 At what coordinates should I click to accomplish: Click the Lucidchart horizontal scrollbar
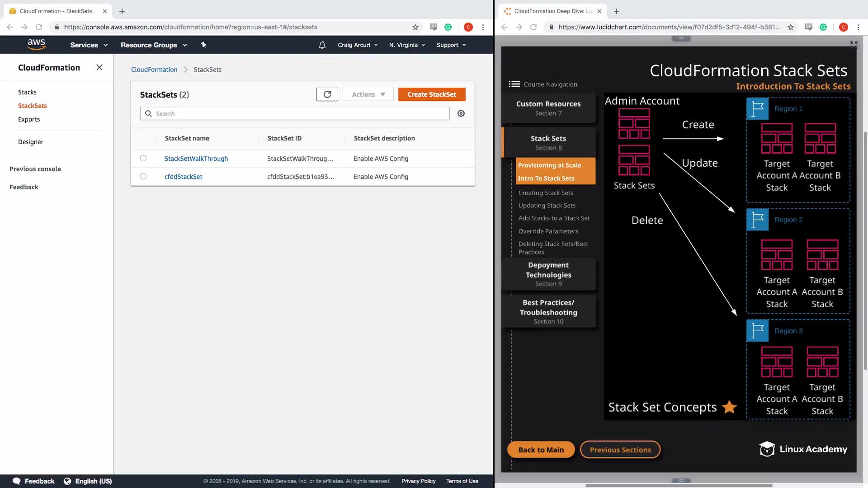(678, 485)
